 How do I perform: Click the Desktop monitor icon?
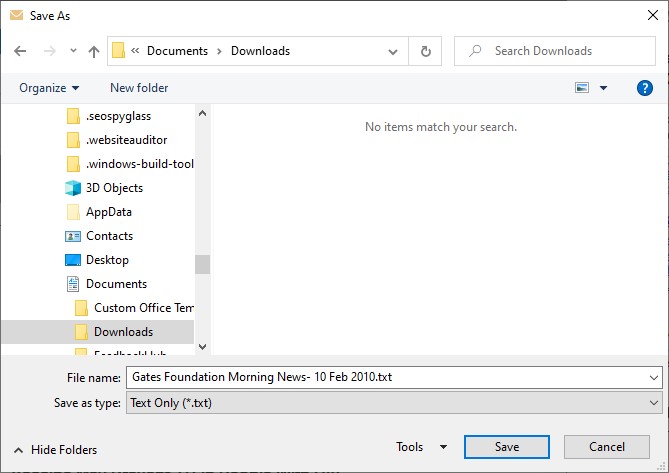coord(73,260)
